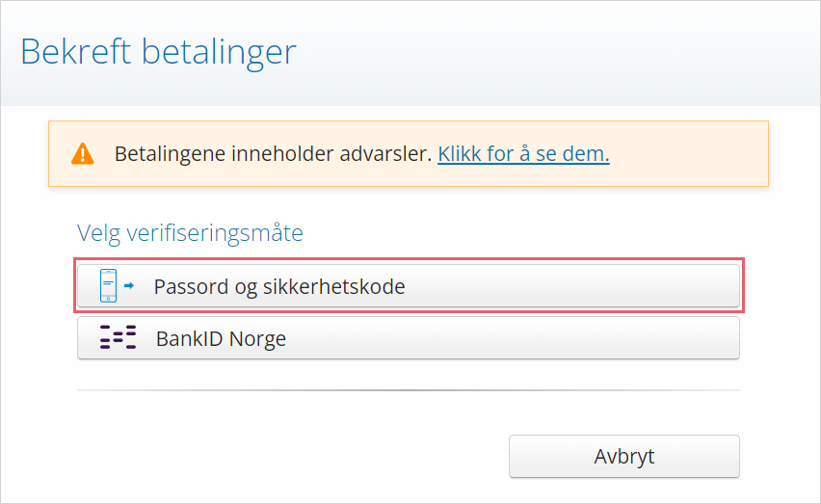The height and width of the screenshot is (504, 821).
Task: Open the 'Klikk for å se dem.' link
Action: click(x=523, y=154)
